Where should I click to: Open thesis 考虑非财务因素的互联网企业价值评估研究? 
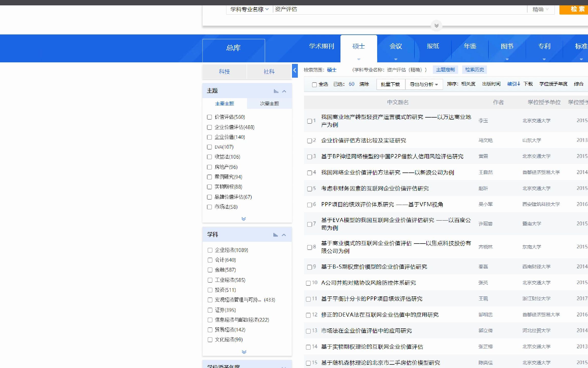(375, 188)
